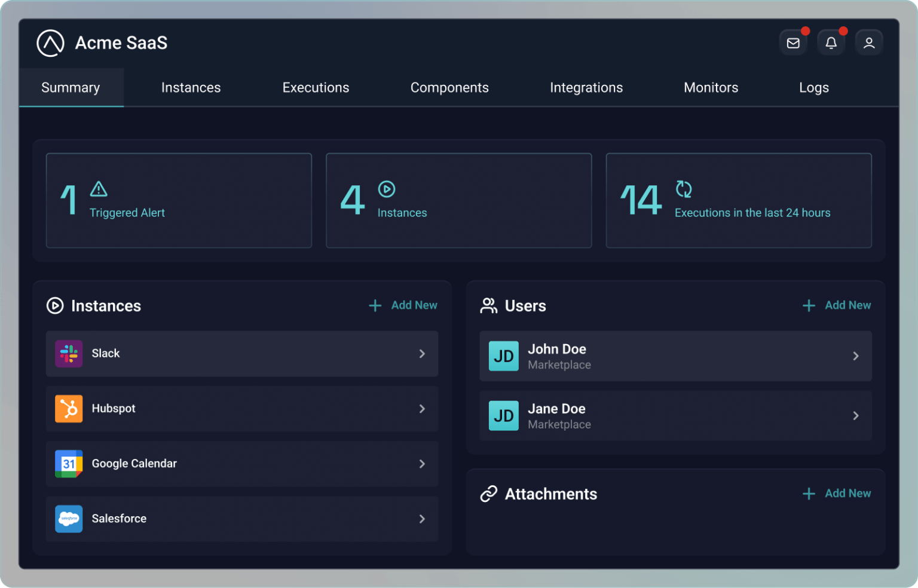
Task: Open the mail inbox icon
Action: click(x=793, y=43)
